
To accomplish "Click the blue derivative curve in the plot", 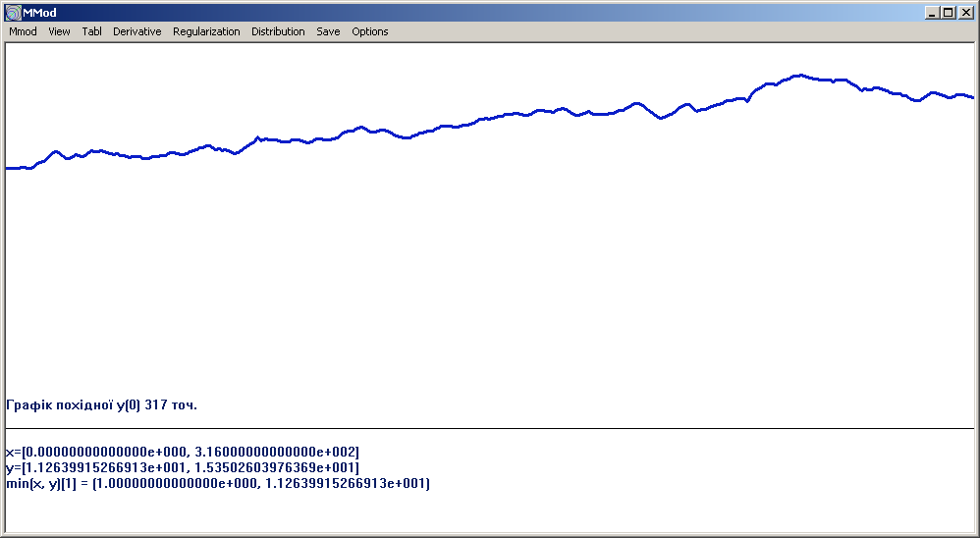I will coord(489,118).
